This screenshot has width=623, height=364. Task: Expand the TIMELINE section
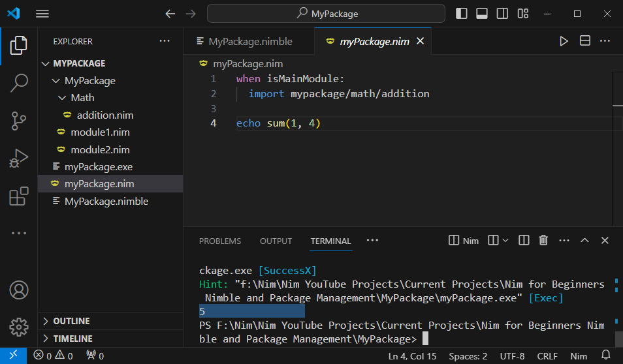[110, 339]
